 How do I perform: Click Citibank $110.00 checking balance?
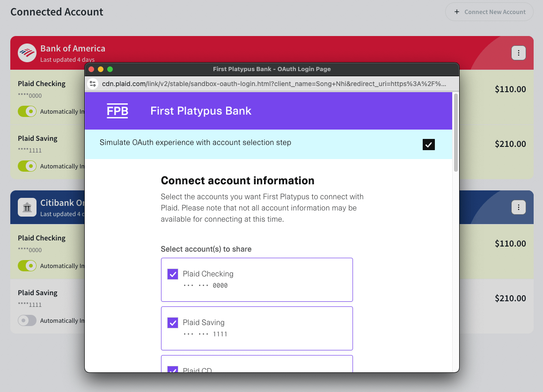[510, 244]
